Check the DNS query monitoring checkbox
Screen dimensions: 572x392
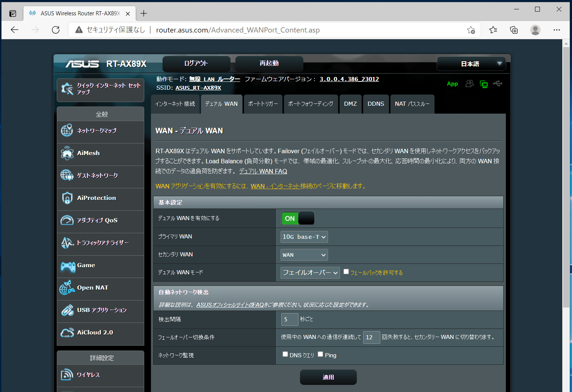[285, 354]
